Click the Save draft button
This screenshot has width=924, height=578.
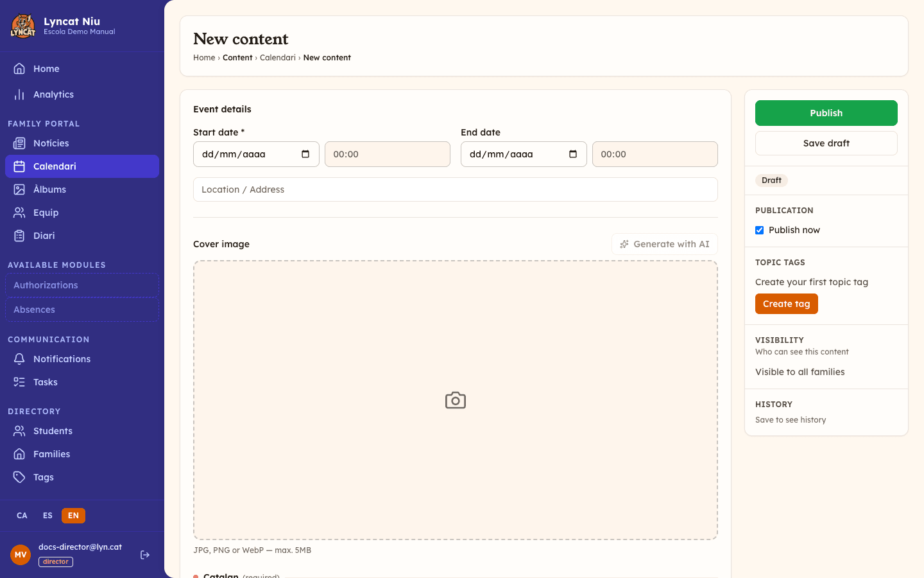coord(826,143)
